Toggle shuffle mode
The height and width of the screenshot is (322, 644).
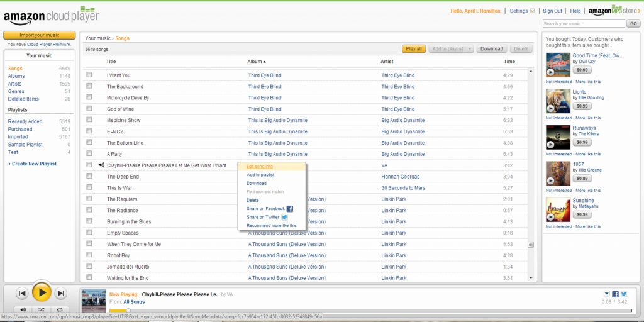click(42, 309)
